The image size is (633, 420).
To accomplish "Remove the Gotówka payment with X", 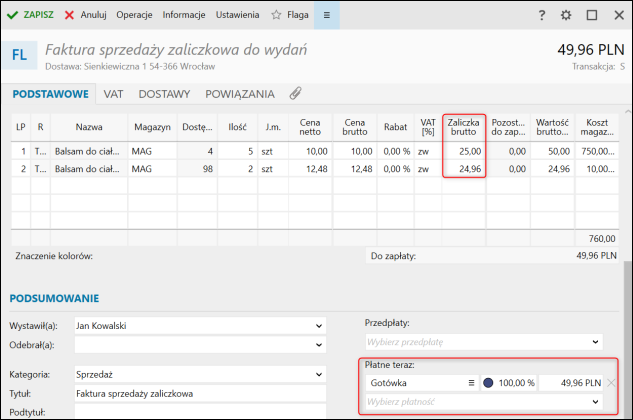I will tap(611, 383).
